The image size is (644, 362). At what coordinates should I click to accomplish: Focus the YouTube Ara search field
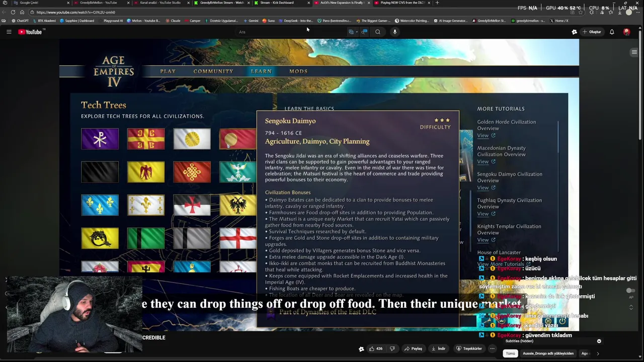(292, 32)
